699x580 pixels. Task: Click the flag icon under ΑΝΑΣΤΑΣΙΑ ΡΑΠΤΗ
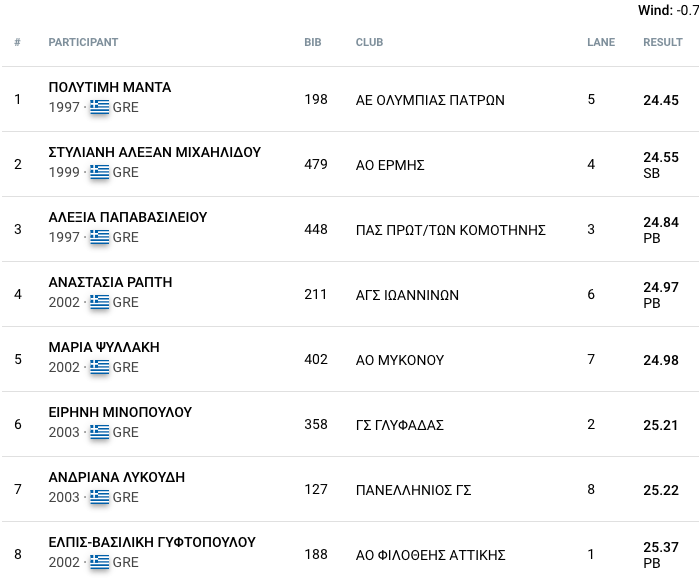(x=99, y=302)
